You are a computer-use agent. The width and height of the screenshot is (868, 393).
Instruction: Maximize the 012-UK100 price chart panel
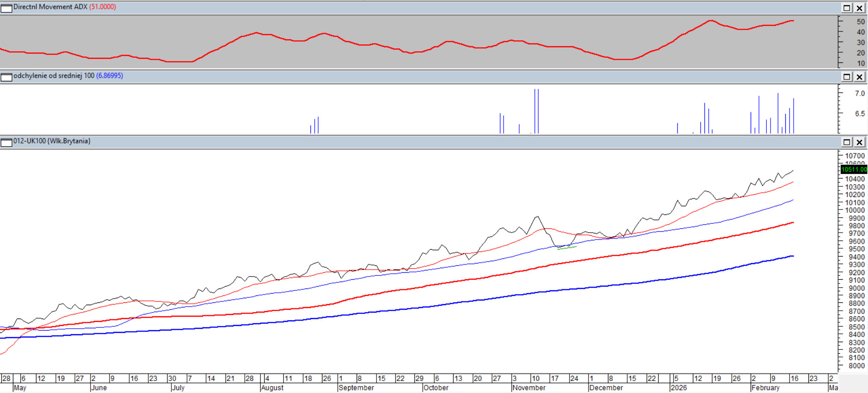click(x=847, y=142)
